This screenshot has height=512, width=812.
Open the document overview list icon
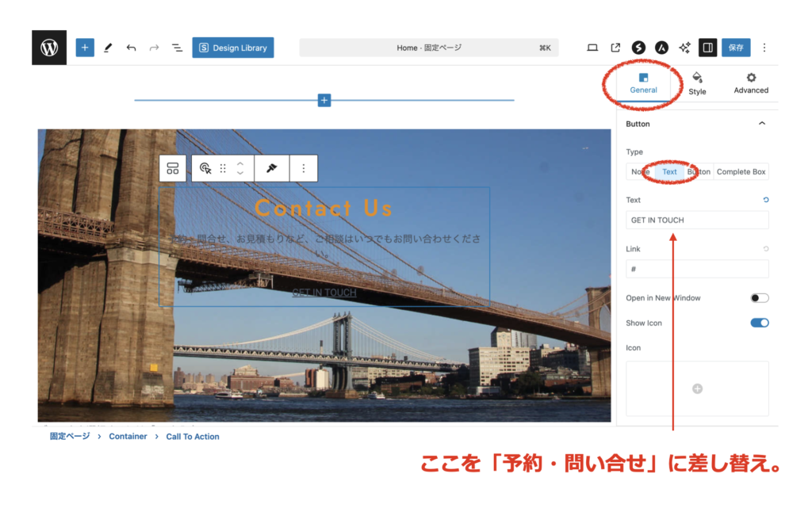(x=178, y=48)
